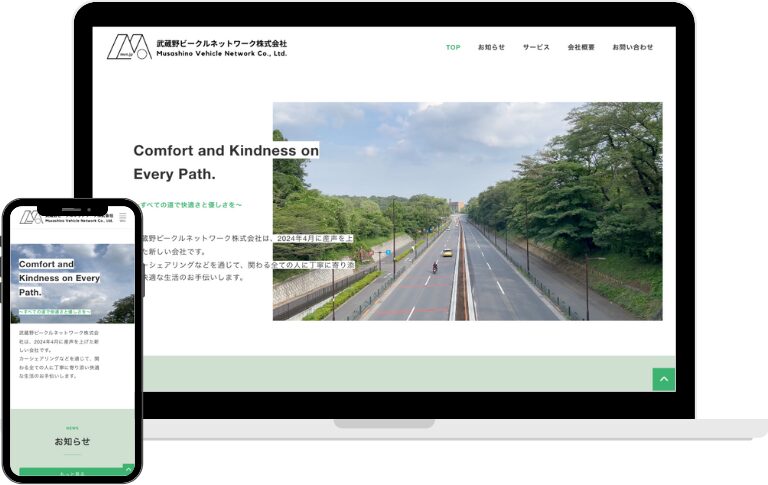
Task: Navigate to お問い合わせ contact page
Action: click(x=632, y=47)
